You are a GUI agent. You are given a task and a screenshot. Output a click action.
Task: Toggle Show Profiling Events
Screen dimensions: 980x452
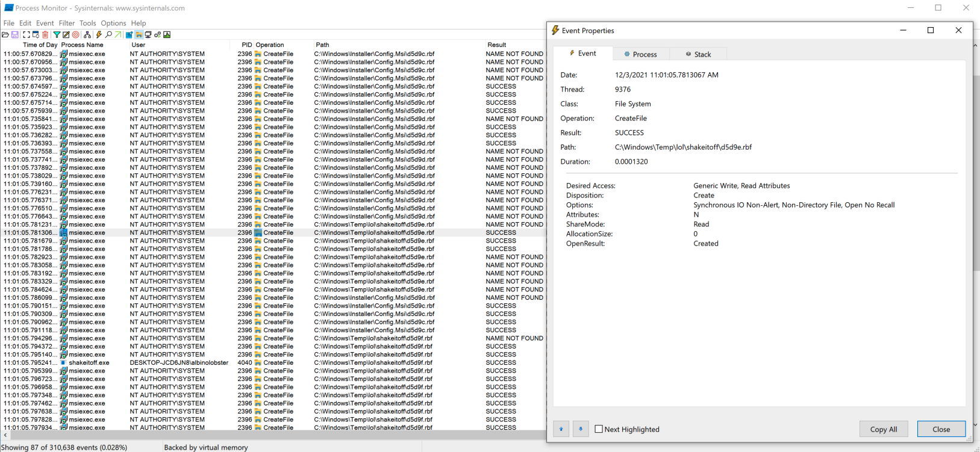click(167, 35)
